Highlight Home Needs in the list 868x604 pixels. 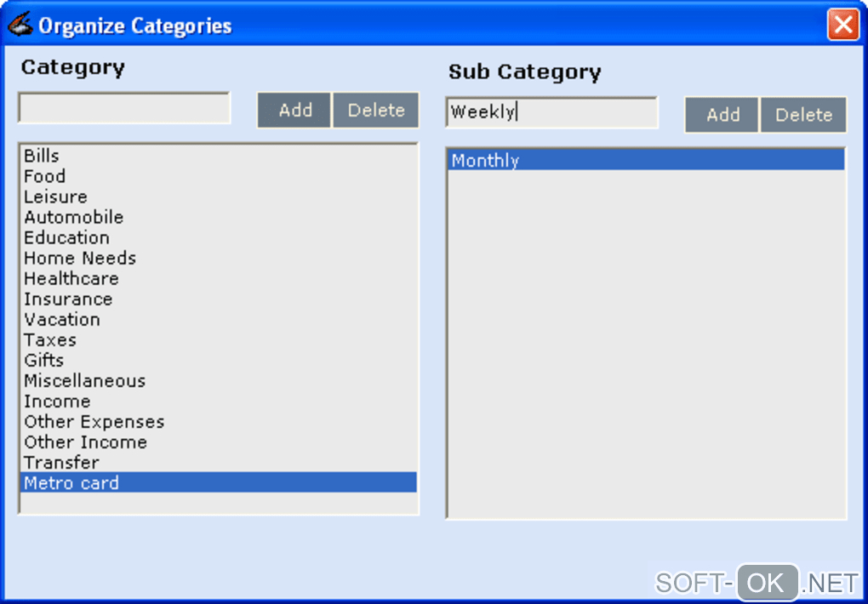80,258
